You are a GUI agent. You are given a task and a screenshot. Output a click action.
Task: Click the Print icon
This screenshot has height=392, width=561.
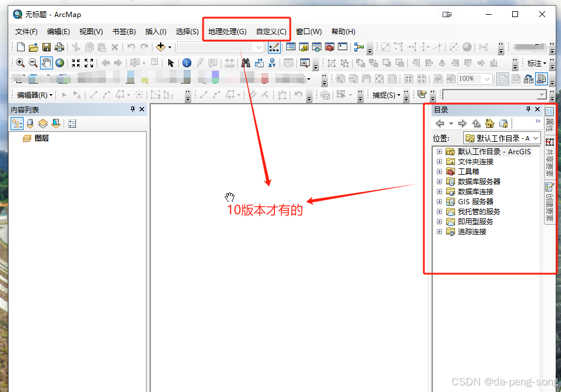click(x=59, y=47)
